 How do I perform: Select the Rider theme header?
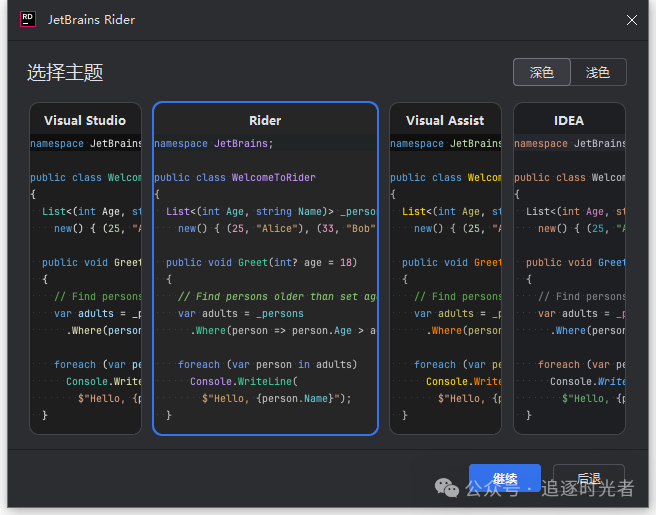click(x=265, y=120)
